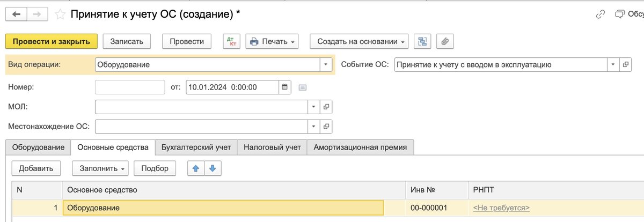Open МОЛ value form icon
Image resolution: width=644 pixels, height=222 pixels.
tap(326, 107)
